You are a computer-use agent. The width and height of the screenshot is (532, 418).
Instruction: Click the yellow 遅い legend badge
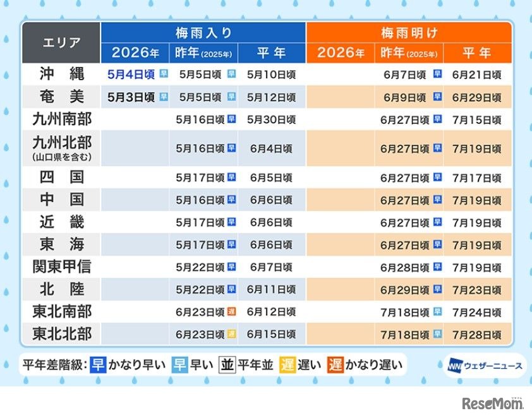coord(287,365)
